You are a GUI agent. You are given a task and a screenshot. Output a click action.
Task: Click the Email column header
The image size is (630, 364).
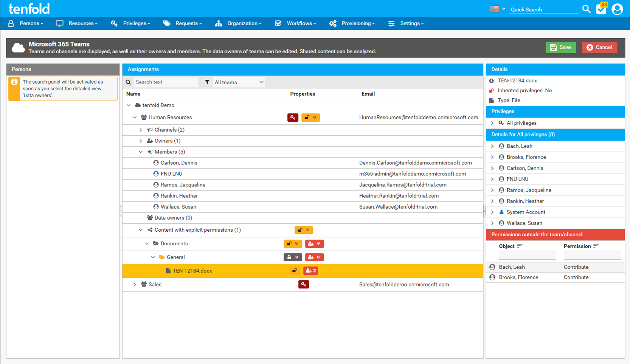tap(368, 94)
